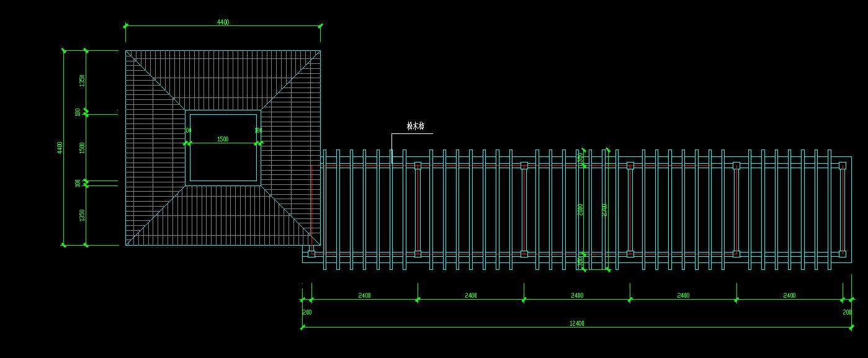Select the leftmost 2400 bay dimension

(364, 296)
